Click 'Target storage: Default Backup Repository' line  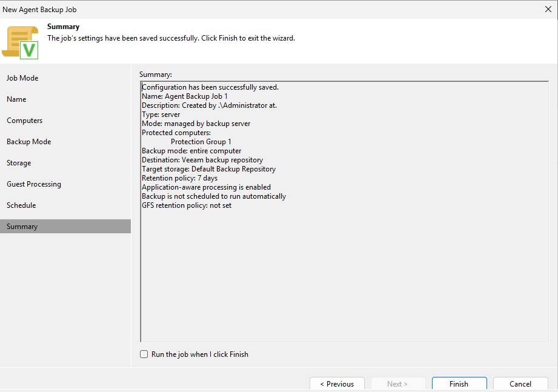point(209,169)
